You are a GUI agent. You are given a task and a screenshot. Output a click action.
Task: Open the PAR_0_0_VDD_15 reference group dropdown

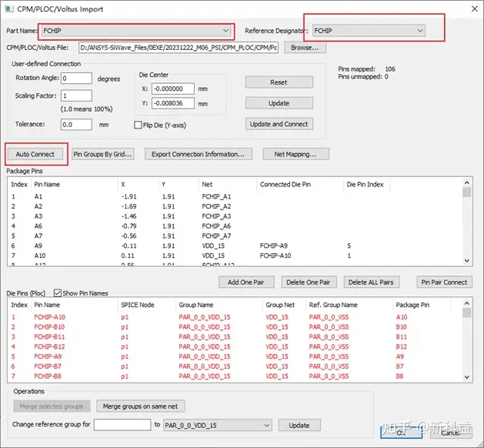click(217, 425)
